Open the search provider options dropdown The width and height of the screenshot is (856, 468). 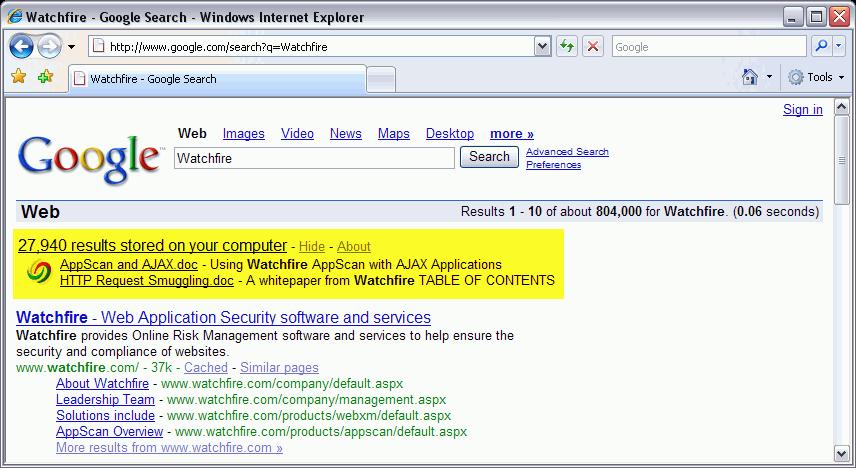click(839, 46)
